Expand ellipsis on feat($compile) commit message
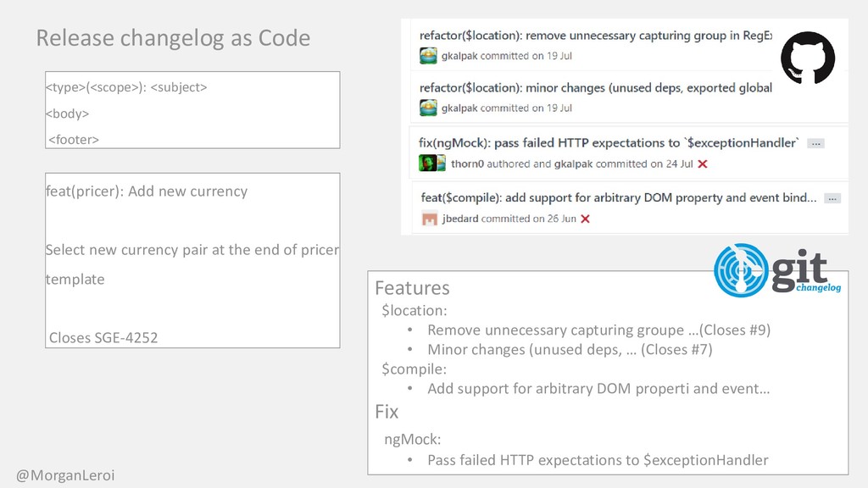 point(832,198)
